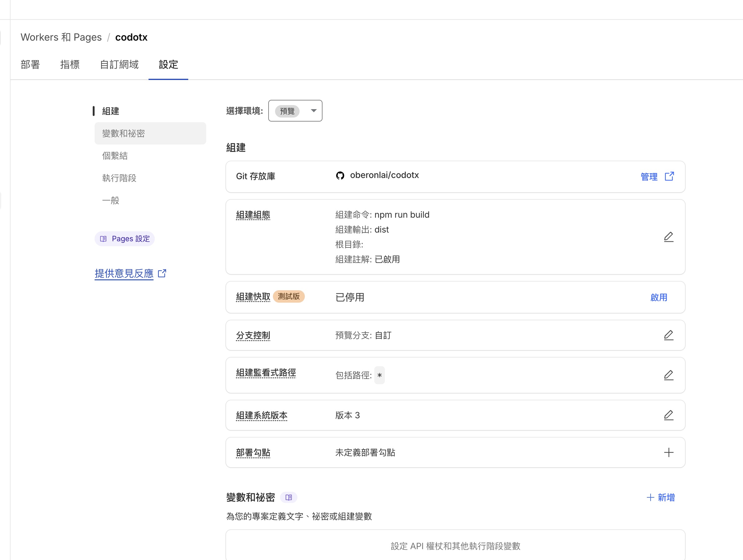
Task: Edit 組建系統版本 via the pencil icon
Action: pos(669,415)
